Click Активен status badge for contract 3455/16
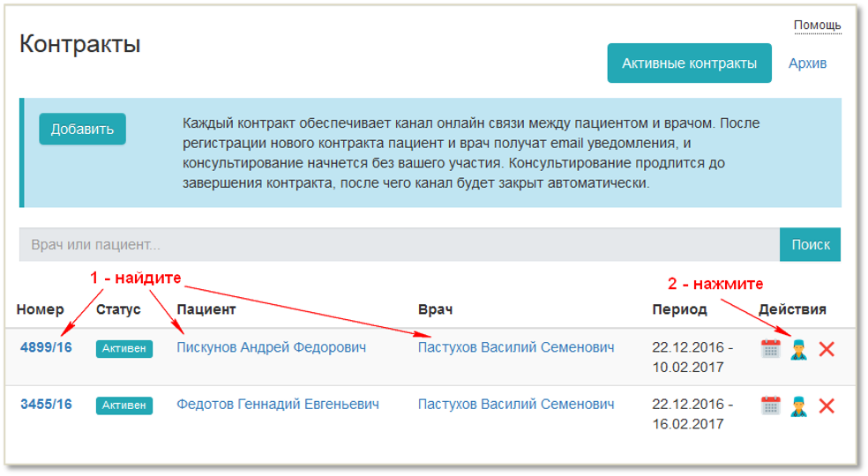Viewport: 868px width, 476px height. [x=123, y=405]
